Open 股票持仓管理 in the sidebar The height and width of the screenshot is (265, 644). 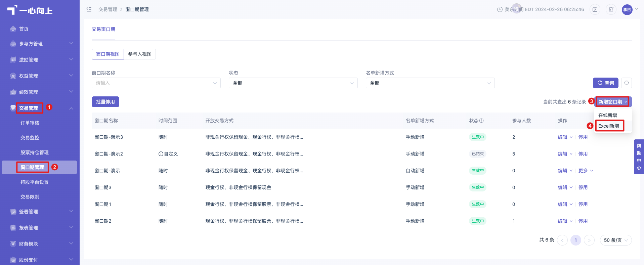35,152
